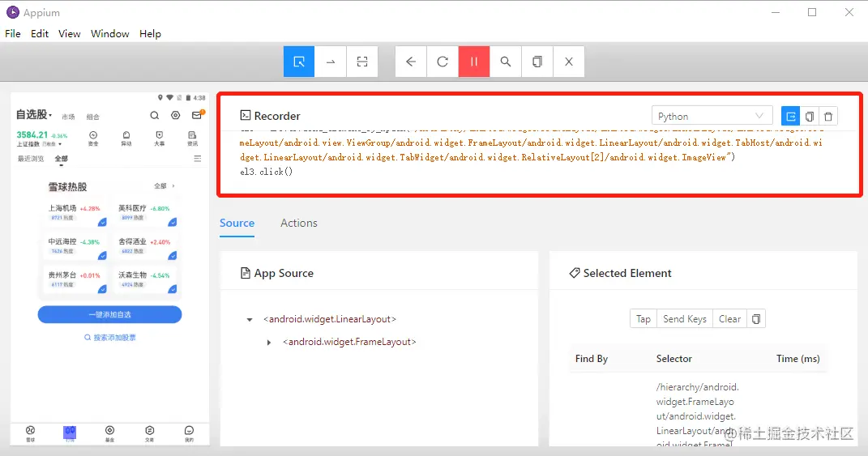
Task: Open the 上证指数 dropdown arrow in phone screen
Action: (60, 144)
